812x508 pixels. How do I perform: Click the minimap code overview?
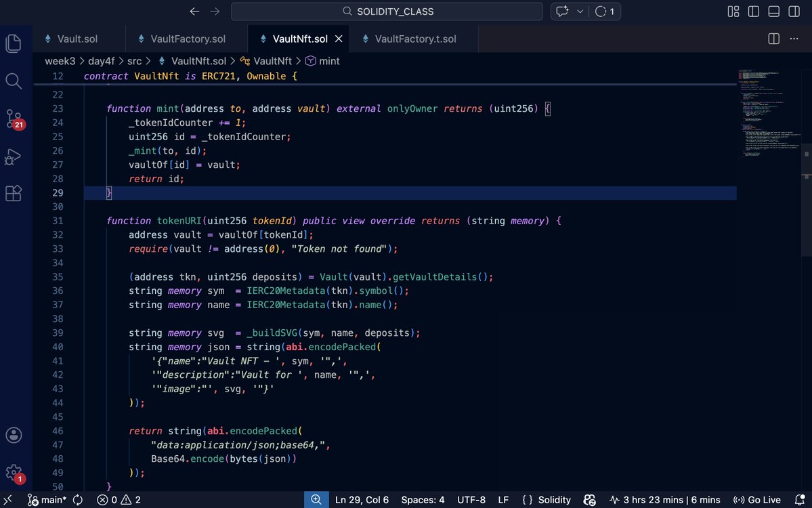tap(769, 114)
